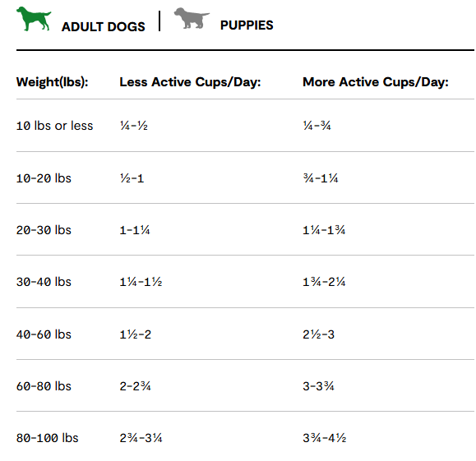Click the 3¾-4½ more active value
The image size is (476, 461).
click(324, 438)
